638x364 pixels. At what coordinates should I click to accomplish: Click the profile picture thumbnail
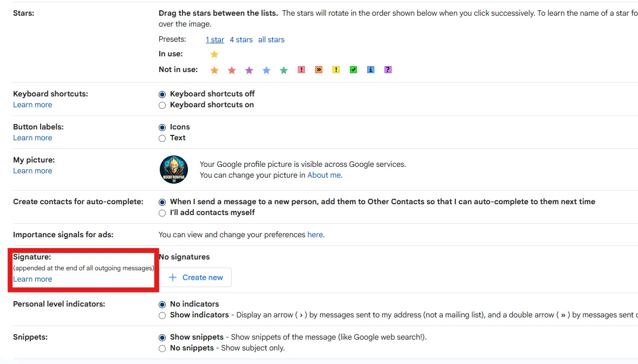pos(173,169)
